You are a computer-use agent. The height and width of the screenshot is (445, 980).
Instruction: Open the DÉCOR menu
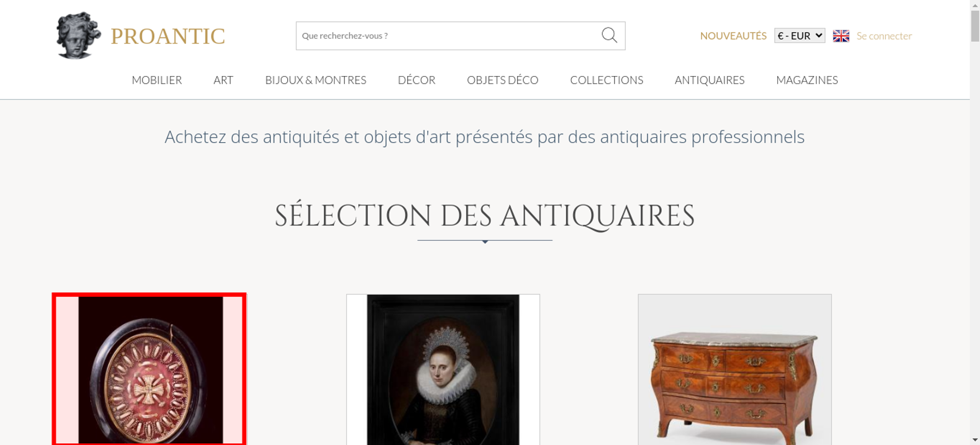[416, 80]
